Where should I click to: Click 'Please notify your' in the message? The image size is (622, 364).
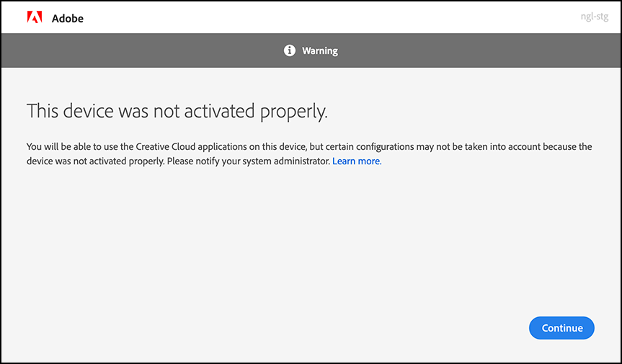193,161
